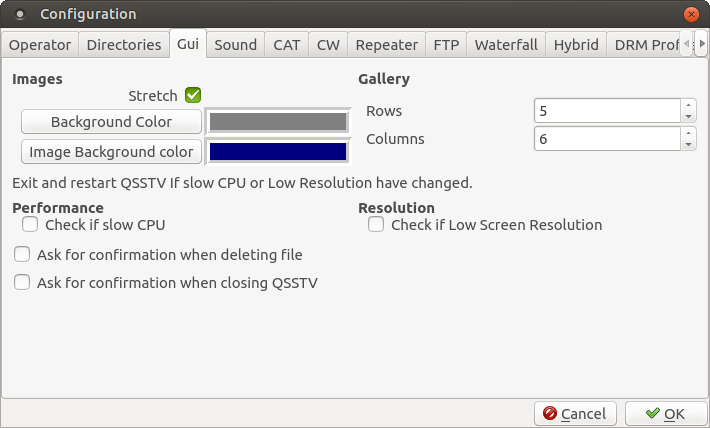
Task: Enable confirmation when closing QSSTV
Action: [22, 283]
